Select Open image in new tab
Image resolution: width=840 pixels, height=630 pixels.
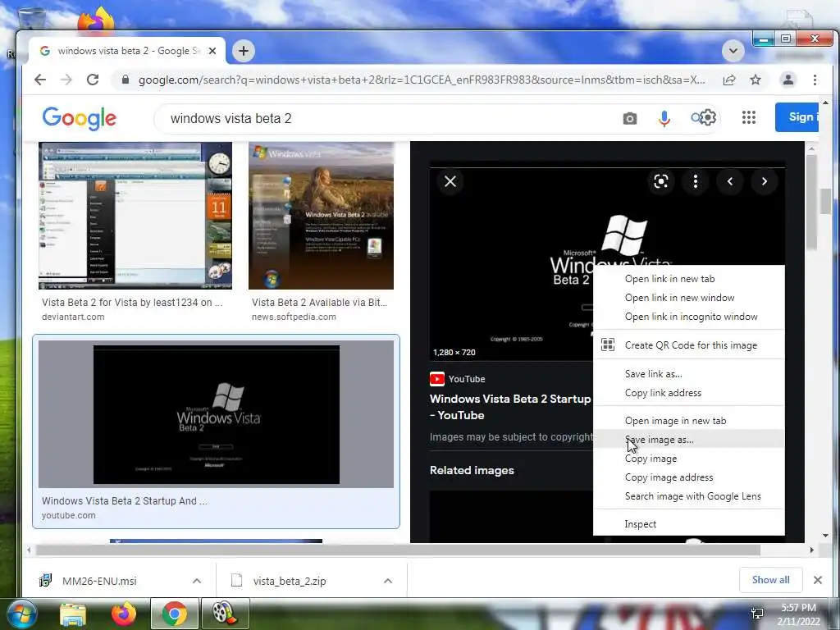pos(689,421)
